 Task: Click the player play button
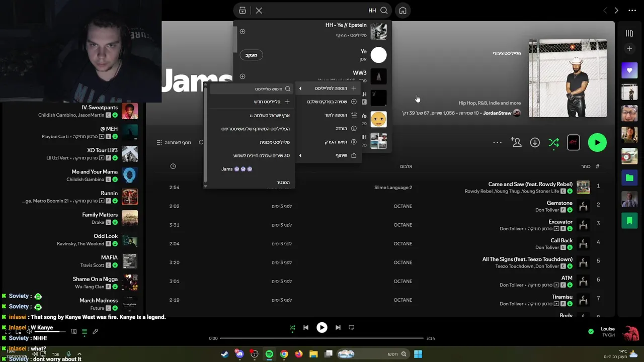pyautogui.click(x=322, y=328)
